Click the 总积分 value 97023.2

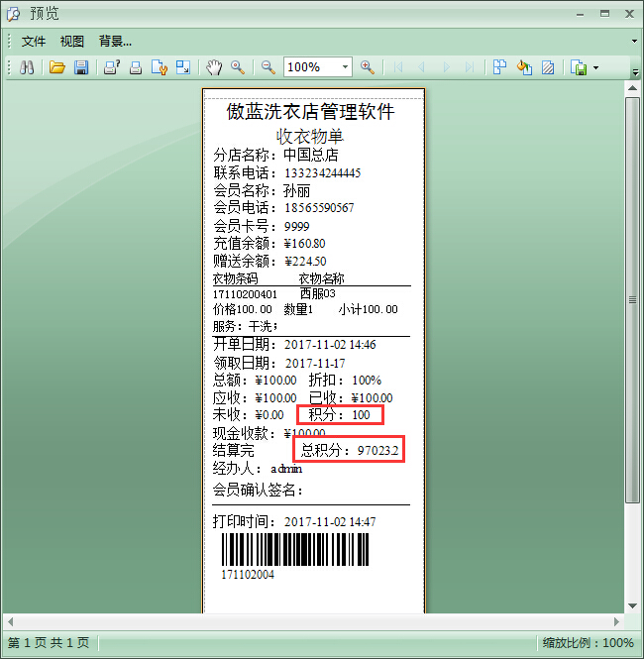377,451
